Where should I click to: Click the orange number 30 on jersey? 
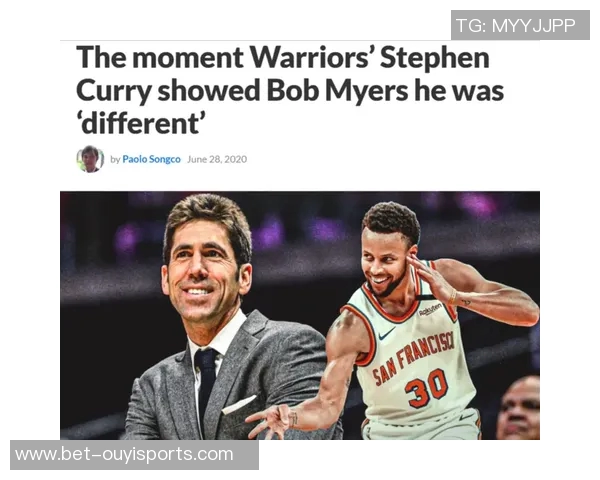427,387
